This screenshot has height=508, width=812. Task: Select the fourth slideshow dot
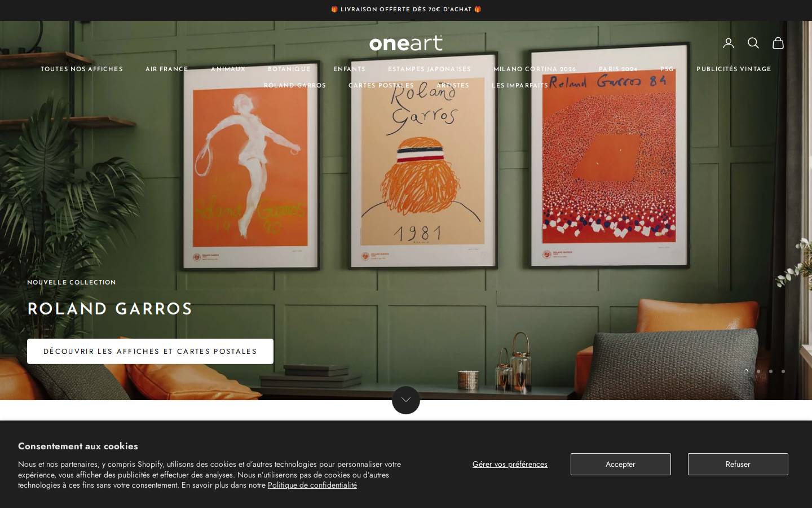point(783,371)
